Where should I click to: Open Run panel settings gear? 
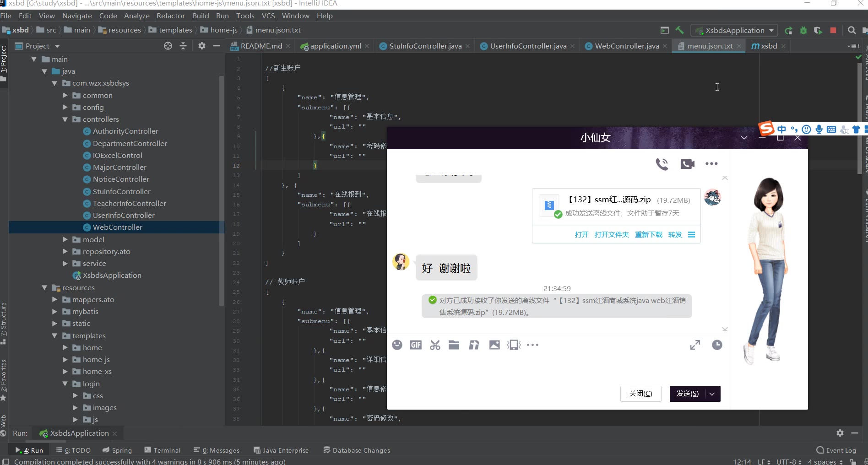point(840,433)
